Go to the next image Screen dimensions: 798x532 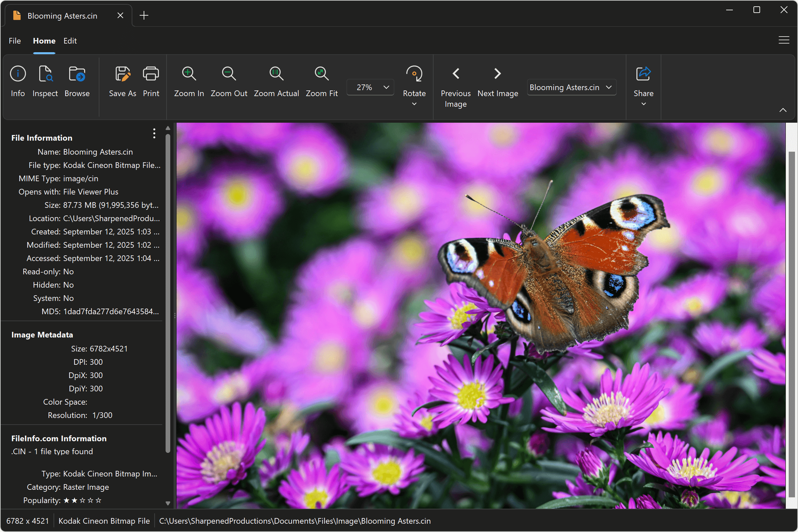pos(497,81)
